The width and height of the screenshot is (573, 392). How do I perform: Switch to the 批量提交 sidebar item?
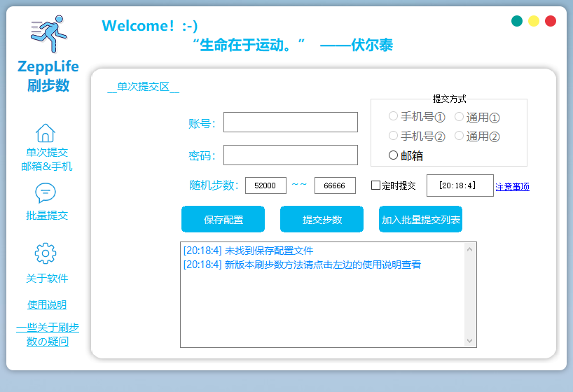click(x=47, y=215)
